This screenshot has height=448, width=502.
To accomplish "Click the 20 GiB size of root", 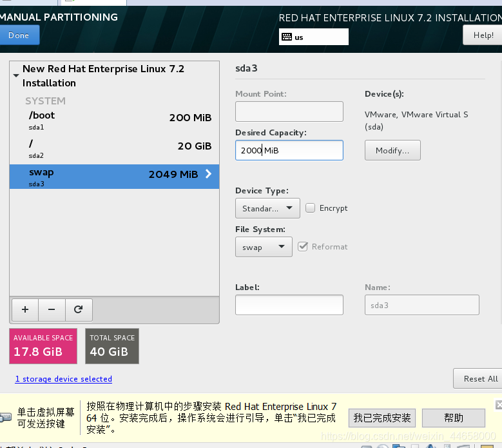I will coord(195,146).
